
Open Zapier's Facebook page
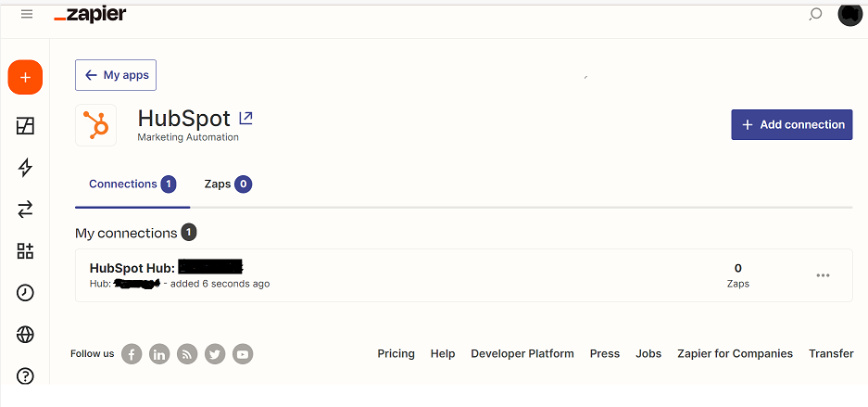(x=132, y=354)
